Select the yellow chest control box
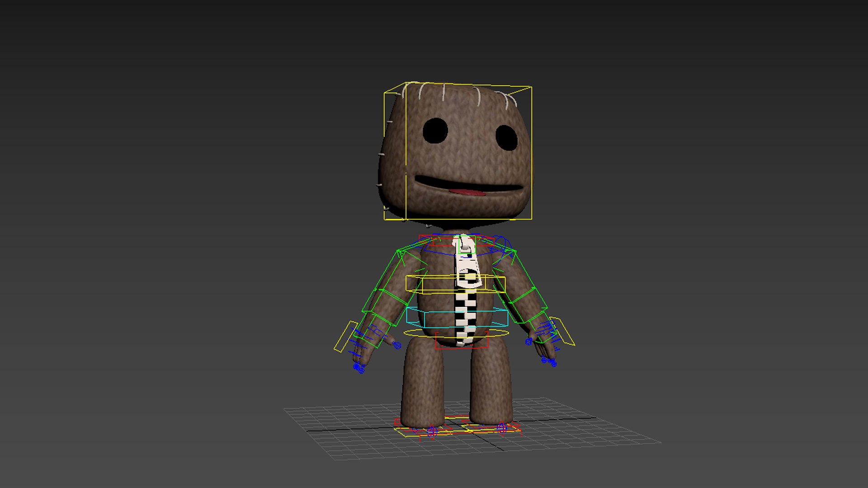 click(455, 284)
